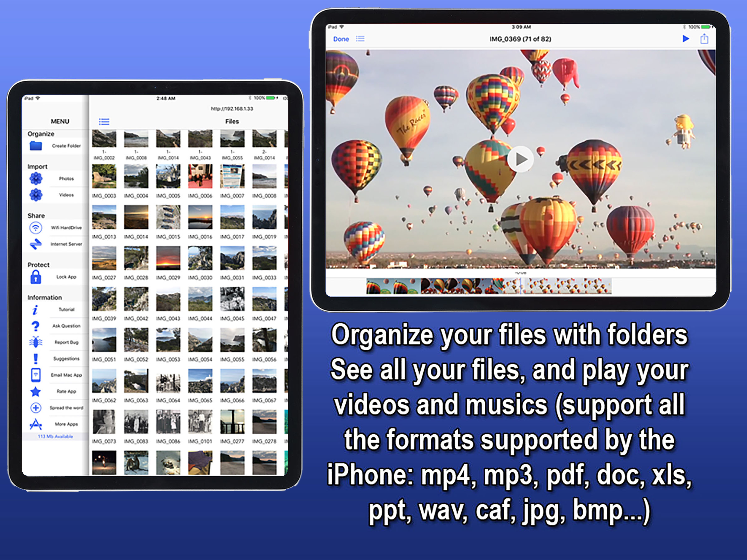Open thumbnail IMG_0016 sunset photo
Image resolution: width=747 pixels, height=560 pixels.
click(x=200, y=217)
